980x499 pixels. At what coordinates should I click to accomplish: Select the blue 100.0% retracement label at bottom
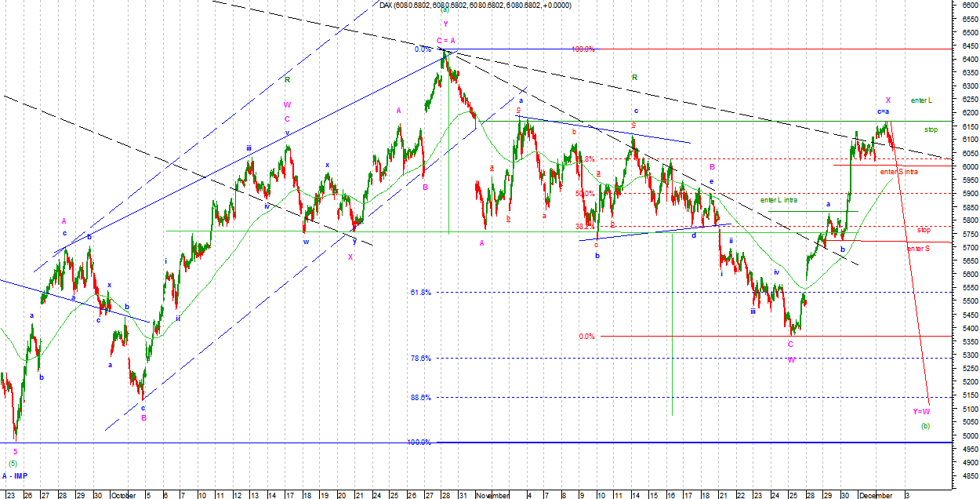tap(419, 443)
